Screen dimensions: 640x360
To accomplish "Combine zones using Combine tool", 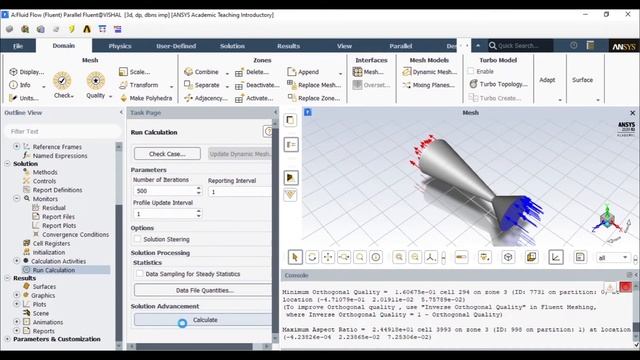I will 202,72.
